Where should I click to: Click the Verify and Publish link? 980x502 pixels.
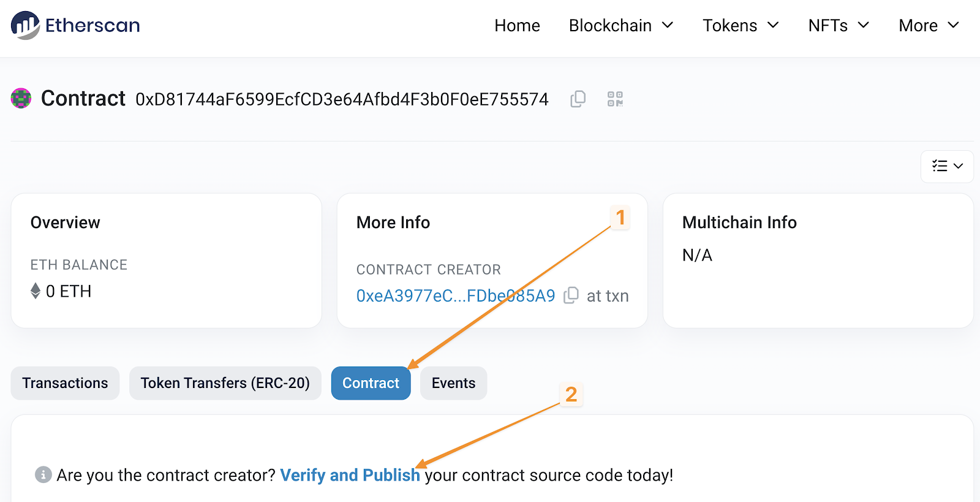(350, 475)
